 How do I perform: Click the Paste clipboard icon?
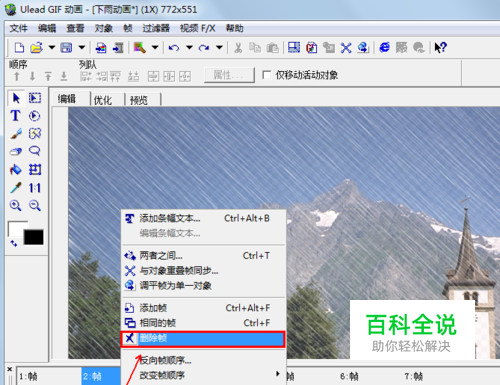[x=273, y=48]
